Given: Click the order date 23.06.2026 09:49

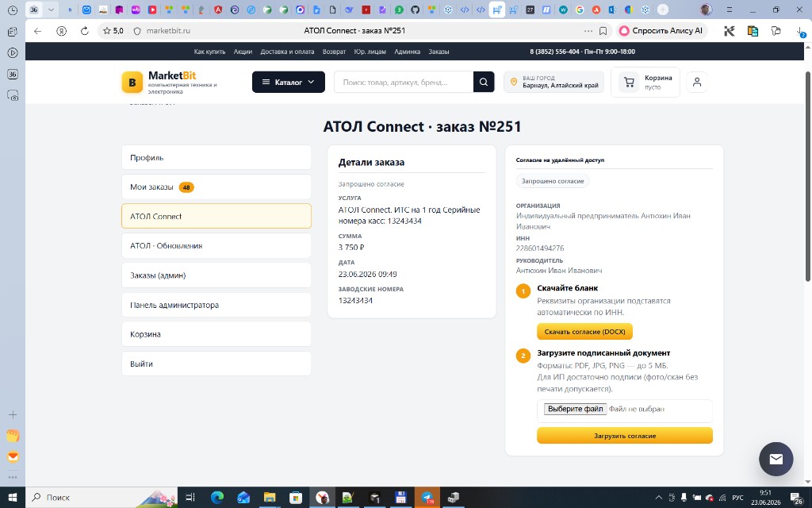Looking at the screenshot, I should point(368,274).
